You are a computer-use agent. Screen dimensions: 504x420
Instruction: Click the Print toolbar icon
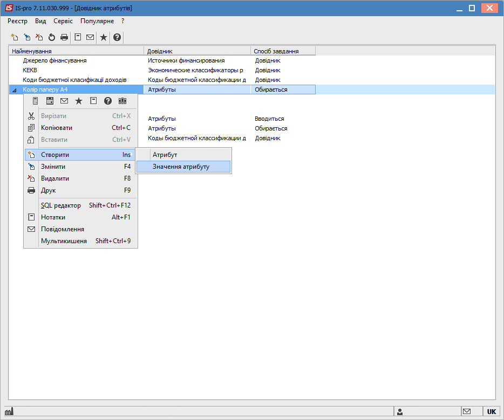click(x=64, y=37)
